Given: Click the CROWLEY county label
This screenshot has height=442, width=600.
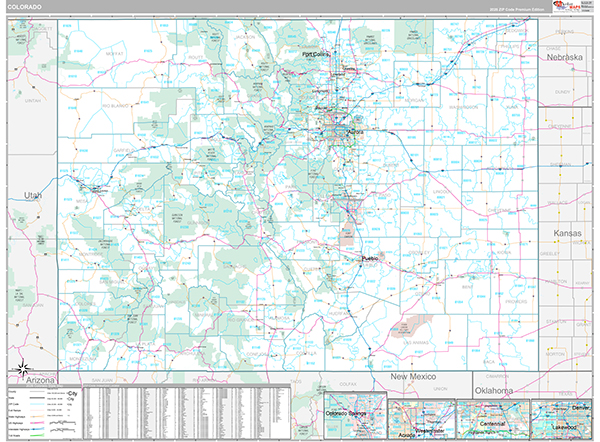Looking at the screenshot, I should [419, 253].
